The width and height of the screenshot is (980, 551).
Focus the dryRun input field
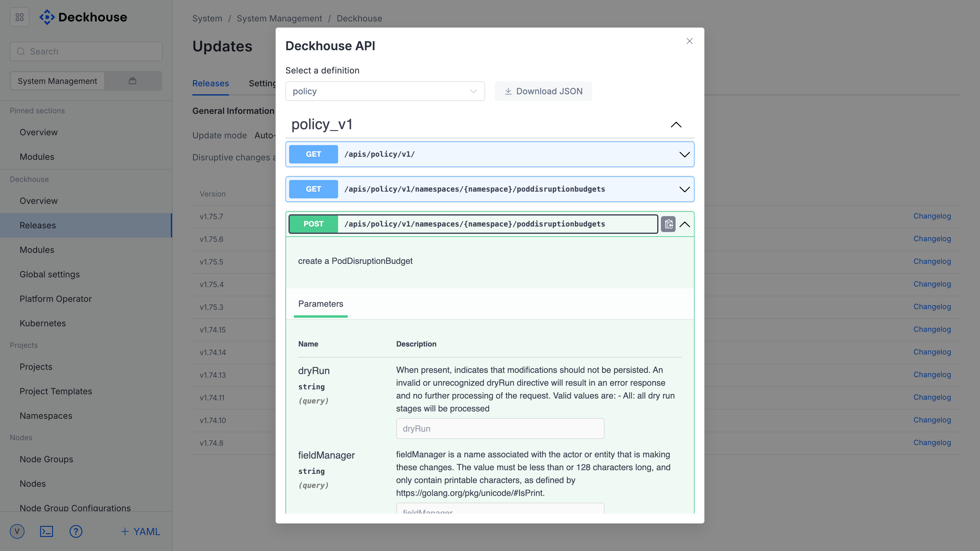pyautogui.click(x=500, y=429)
